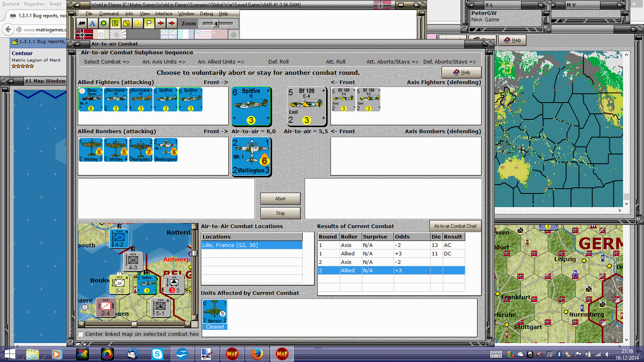
Task: Click the Centuur username link
Action: coord(22,53)
